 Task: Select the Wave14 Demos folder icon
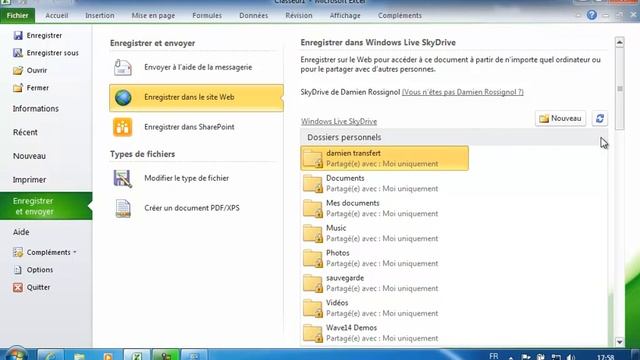pos(313,333)
